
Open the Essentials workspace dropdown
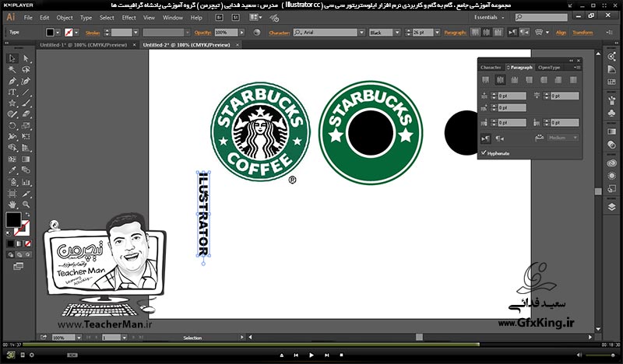point(489,17)
